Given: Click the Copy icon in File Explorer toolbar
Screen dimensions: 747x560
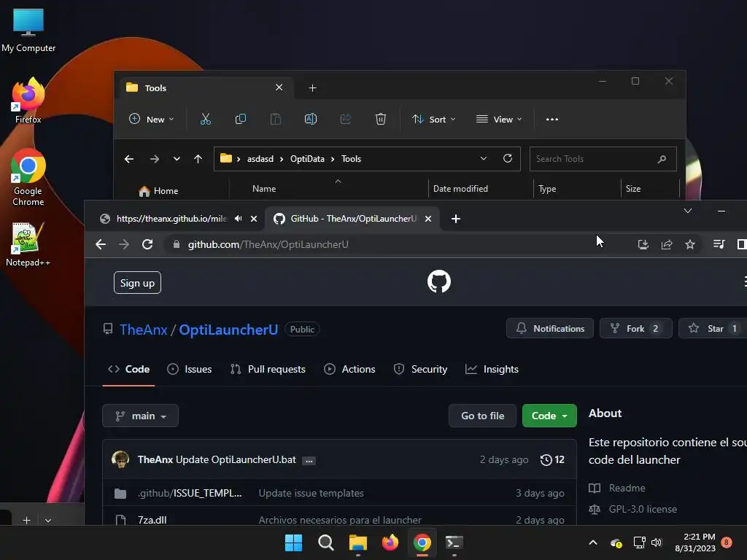Looking at the screenshot, I should point(241,119).
